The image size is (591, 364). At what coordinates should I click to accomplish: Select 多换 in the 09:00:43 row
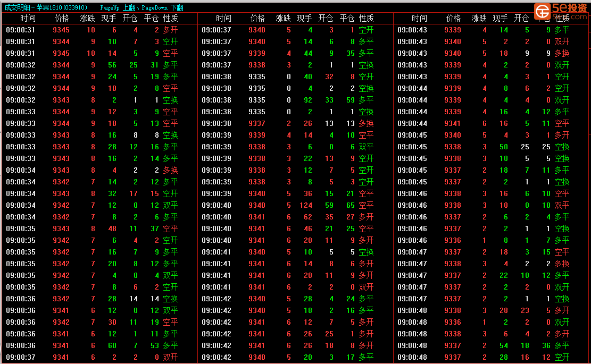[562, 54]
